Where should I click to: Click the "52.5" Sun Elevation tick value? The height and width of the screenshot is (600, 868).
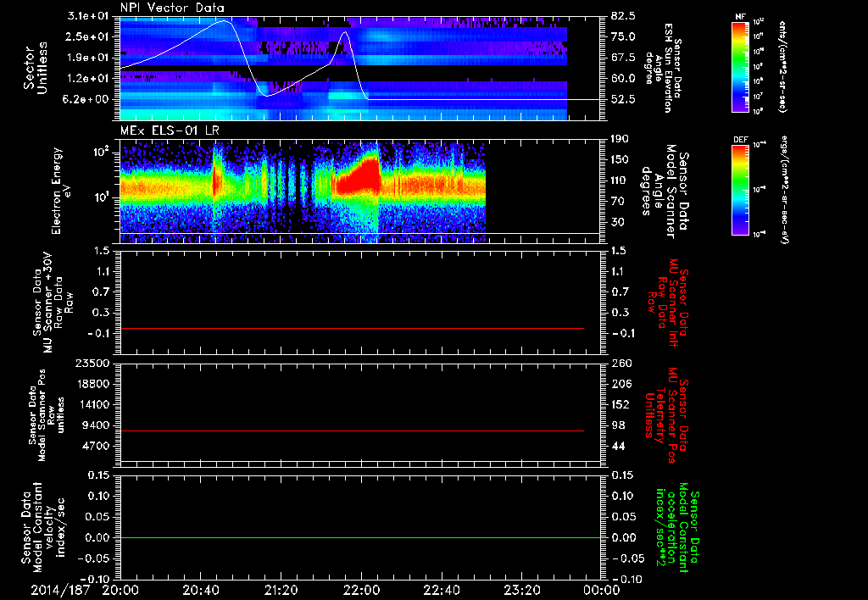coord(623,99)
